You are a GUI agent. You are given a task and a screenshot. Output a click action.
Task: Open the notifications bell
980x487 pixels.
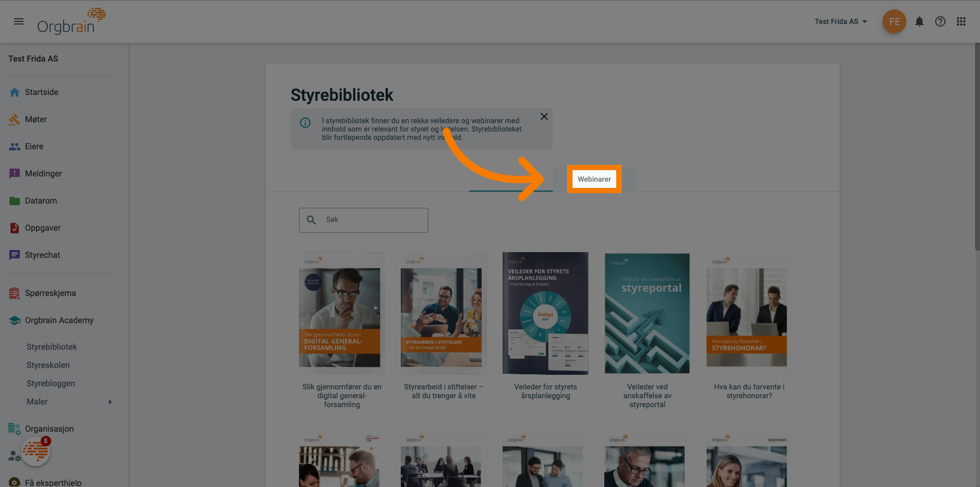point(919,21)
